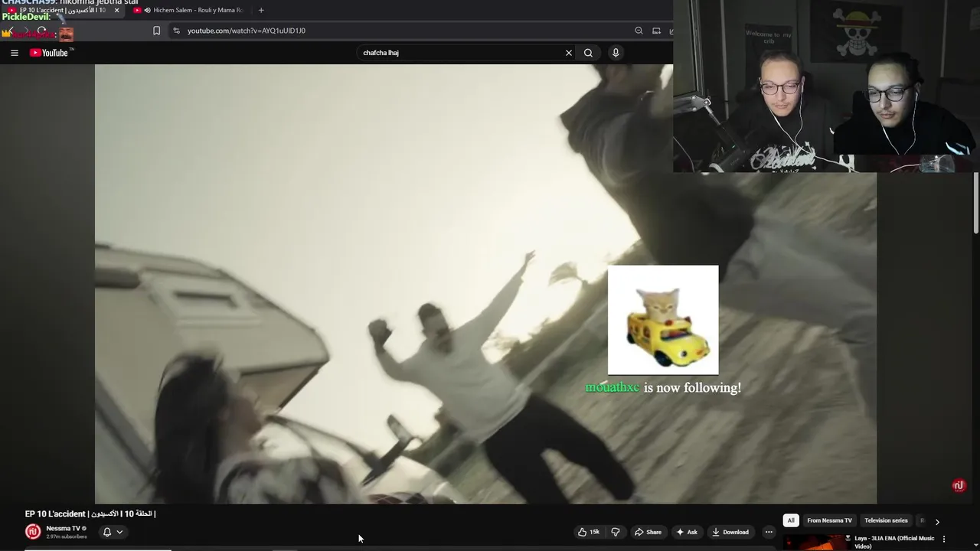This screenshot has height=551, width=980.
Task: Open the Ask AI button
Action: point(687,532)
